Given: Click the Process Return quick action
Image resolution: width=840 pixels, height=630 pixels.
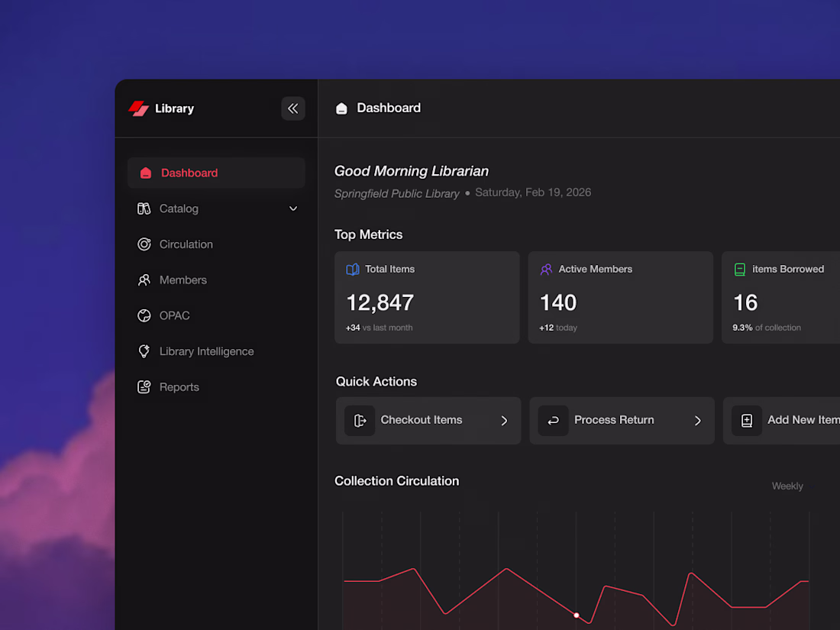Looking at the screenshot, I should pyautogui.click(x=622, y=421).
